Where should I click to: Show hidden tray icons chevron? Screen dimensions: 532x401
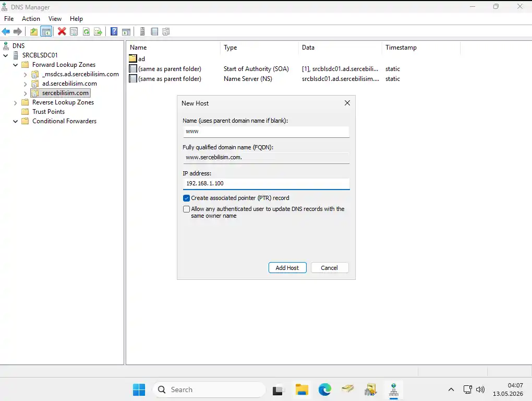tap(451, 390)
